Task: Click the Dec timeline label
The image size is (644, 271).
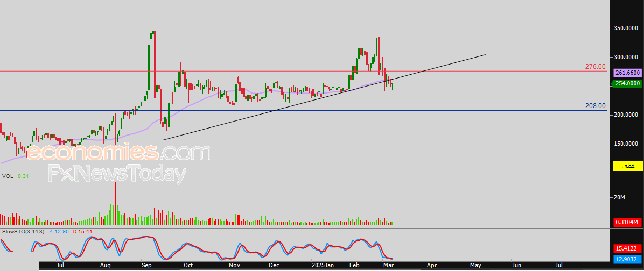Action: coord(274,266)
